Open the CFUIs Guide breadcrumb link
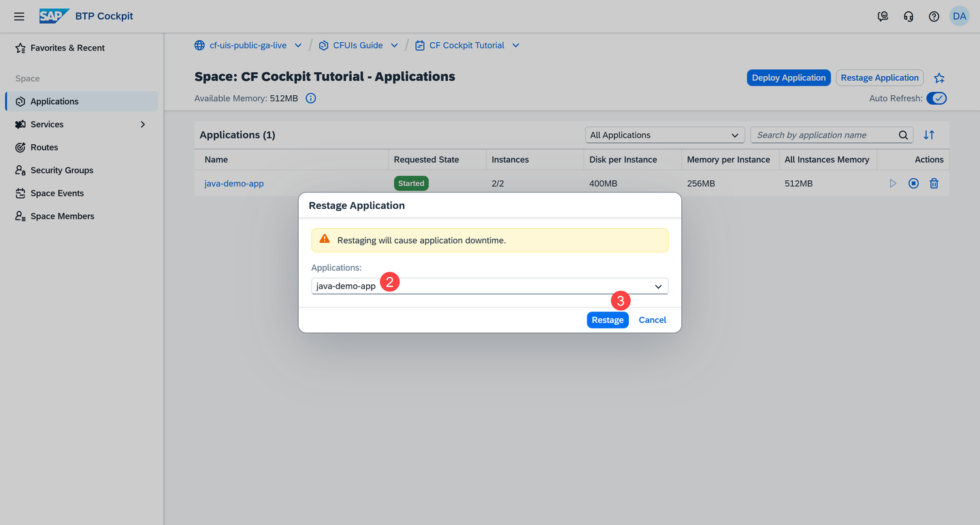This screenshot has height=525, width=980. 358,46
